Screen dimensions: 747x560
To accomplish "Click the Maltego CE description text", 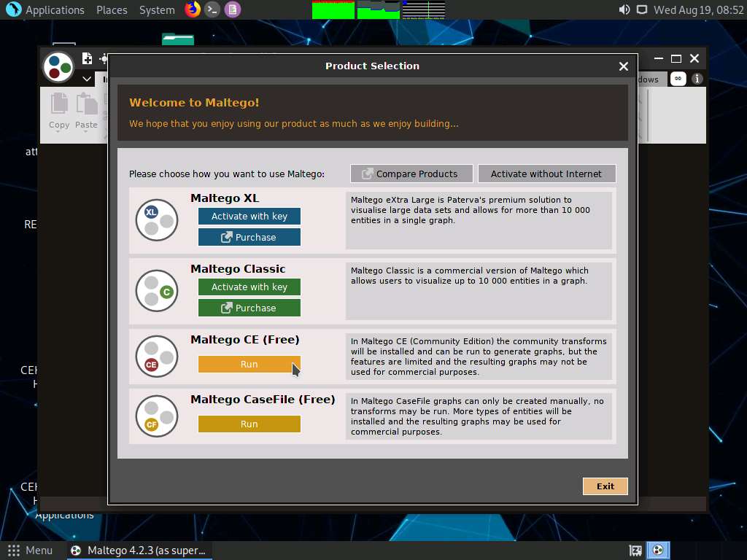I will pyautogui.click(x=479, y=356).
